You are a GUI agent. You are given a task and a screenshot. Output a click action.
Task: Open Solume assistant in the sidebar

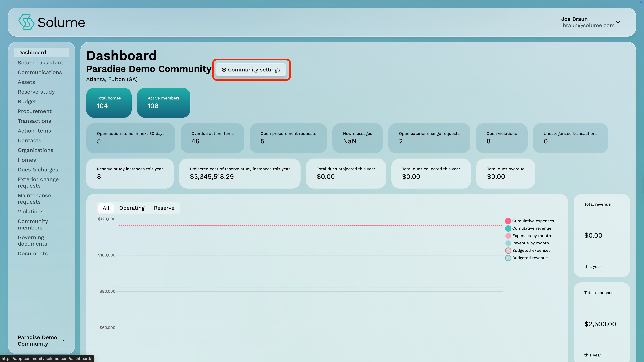[x=40, y=63]
